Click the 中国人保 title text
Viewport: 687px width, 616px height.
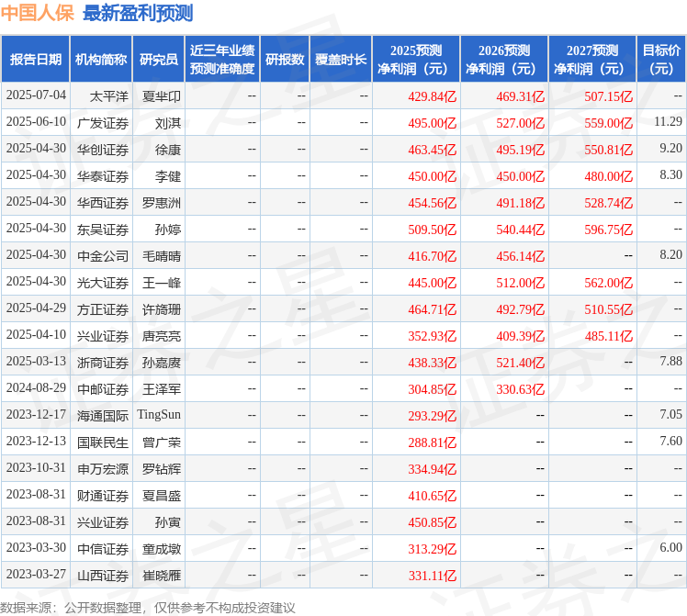point(38,13)
